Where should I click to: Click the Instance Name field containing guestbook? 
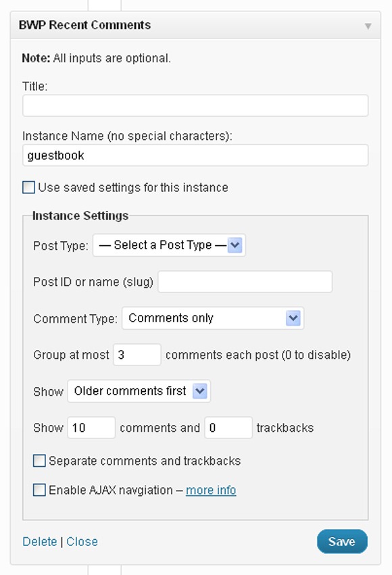195,155
